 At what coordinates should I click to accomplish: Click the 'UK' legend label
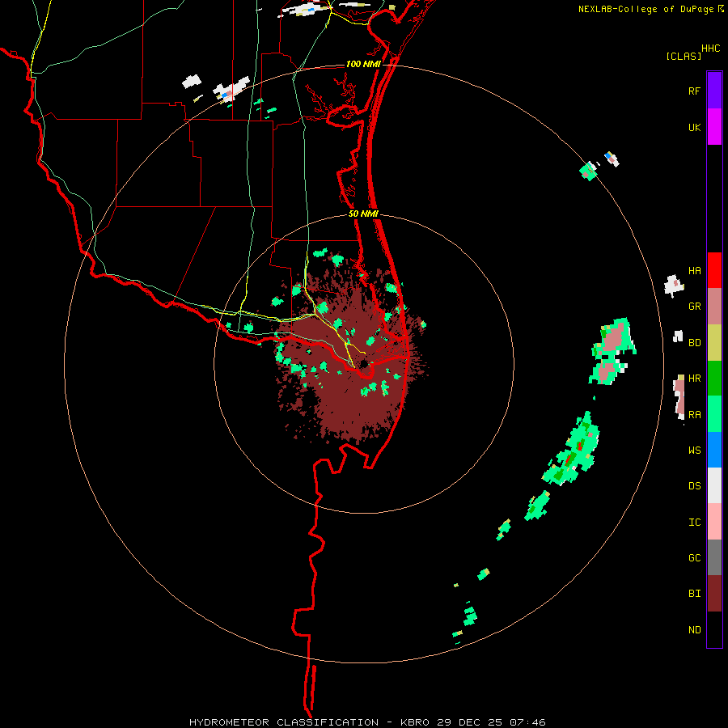pyautogui.click(x=694, y=127)
